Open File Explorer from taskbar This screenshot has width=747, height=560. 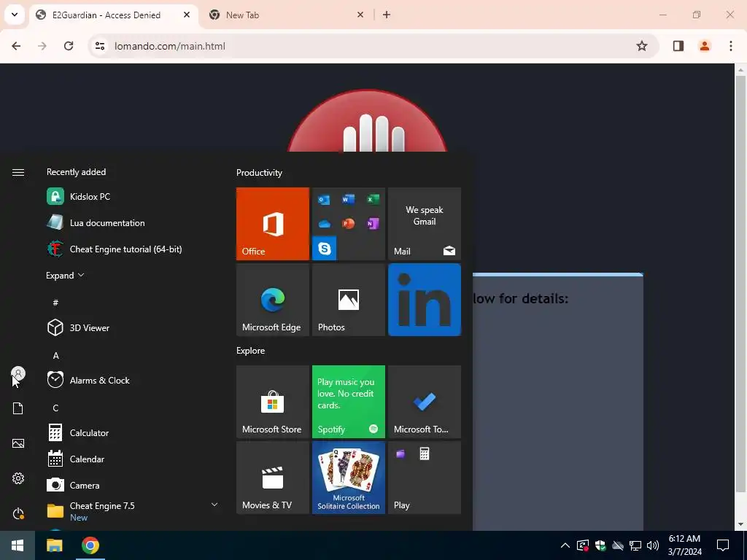(x=54, y=545)
